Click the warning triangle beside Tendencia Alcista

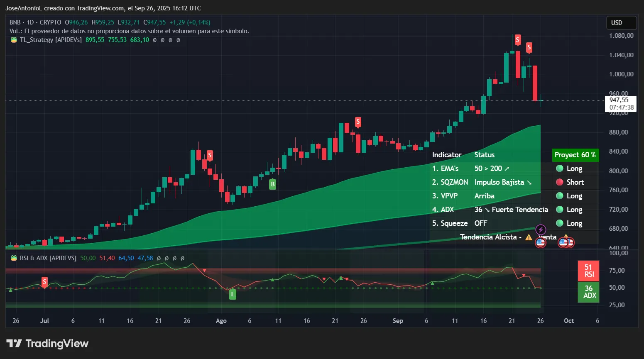click(x=528, y=237)
